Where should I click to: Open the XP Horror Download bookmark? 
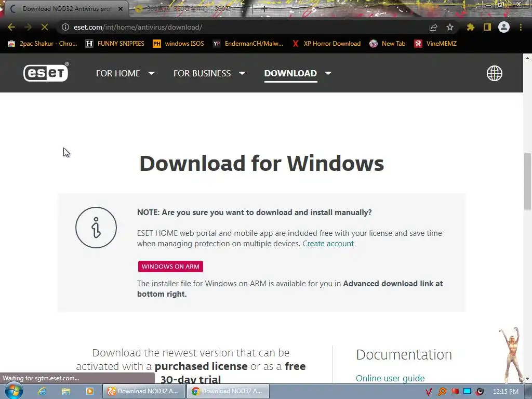326,44
